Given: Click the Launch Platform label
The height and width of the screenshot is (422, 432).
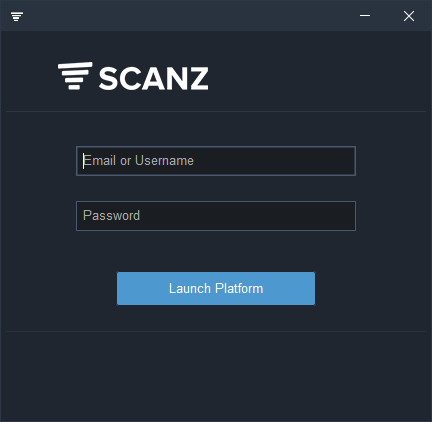Looking at the screenshot, I should [216, 288].
